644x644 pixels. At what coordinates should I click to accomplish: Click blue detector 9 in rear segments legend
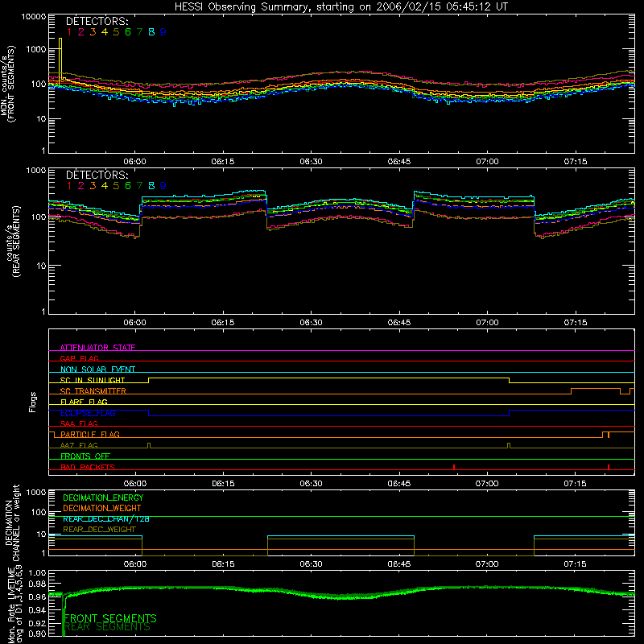point(163,186)
